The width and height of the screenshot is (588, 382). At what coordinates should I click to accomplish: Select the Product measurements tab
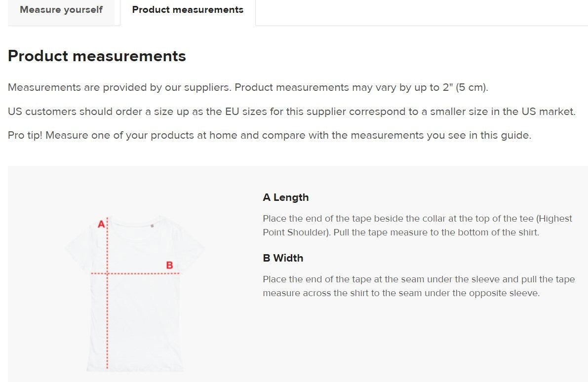(x=187, y=9)
